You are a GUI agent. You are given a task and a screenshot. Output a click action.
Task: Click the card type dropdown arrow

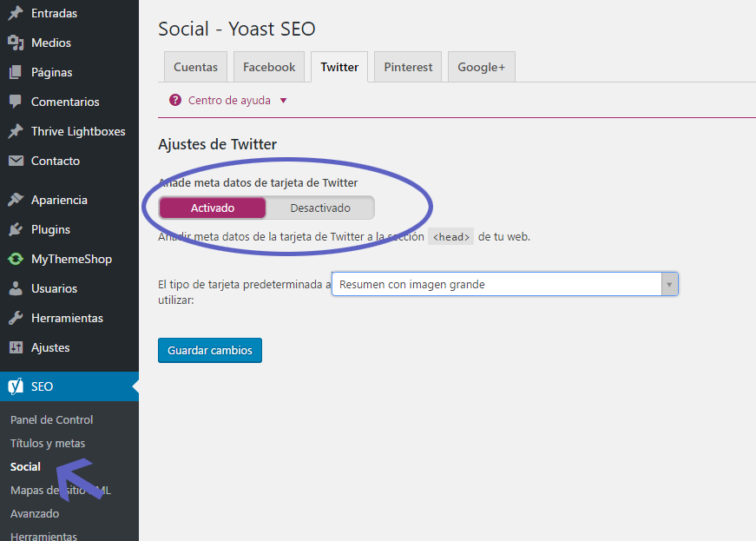coord(669,285)
